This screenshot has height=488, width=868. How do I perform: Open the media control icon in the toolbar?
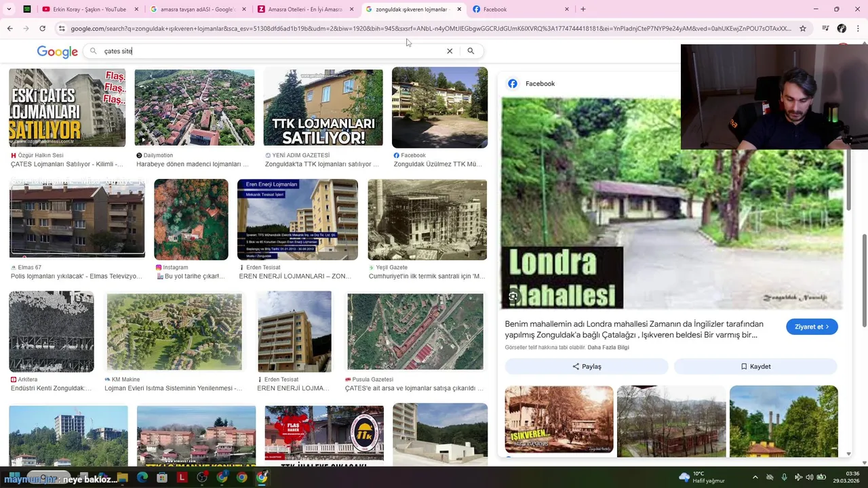pos(825,28)
